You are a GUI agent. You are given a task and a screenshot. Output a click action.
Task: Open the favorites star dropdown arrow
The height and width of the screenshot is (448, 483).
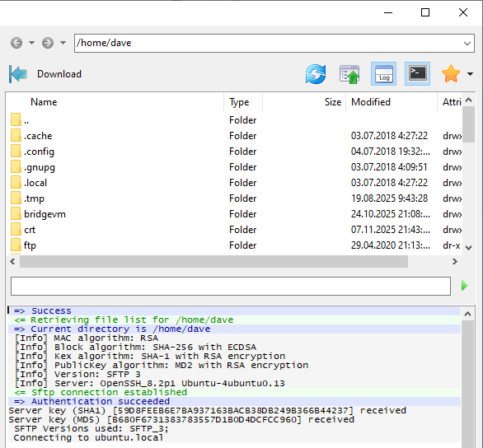point(470,74)
